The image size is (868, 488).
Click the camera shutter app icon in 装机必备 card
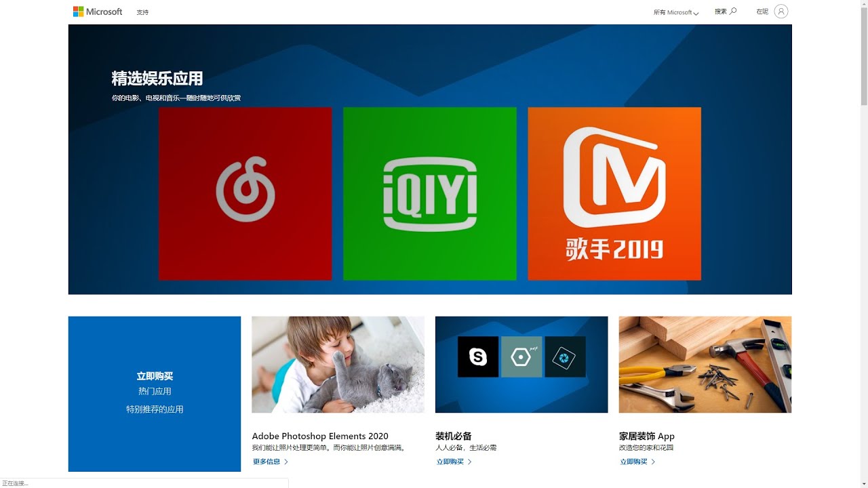pyautogui.click(x=565, y=357)
